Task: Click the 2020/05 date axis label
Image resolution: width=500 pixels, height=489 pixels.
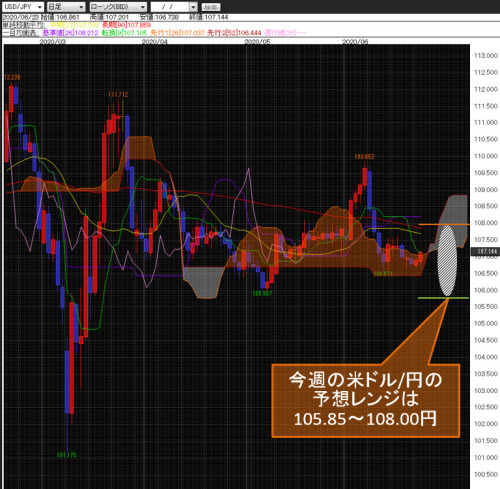Action: pos(257,42)
